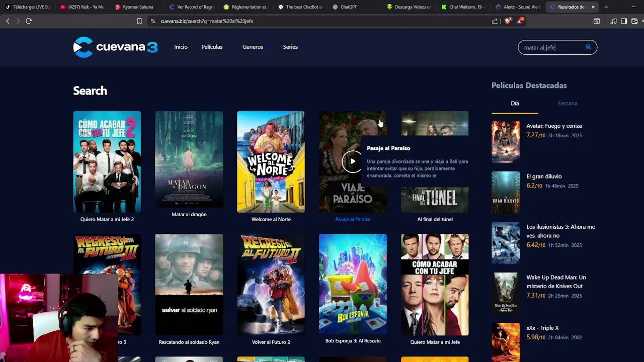Close the Resultados de tab
The width and height of the screenshot is (644, 362).
click(x=593, y=7)
